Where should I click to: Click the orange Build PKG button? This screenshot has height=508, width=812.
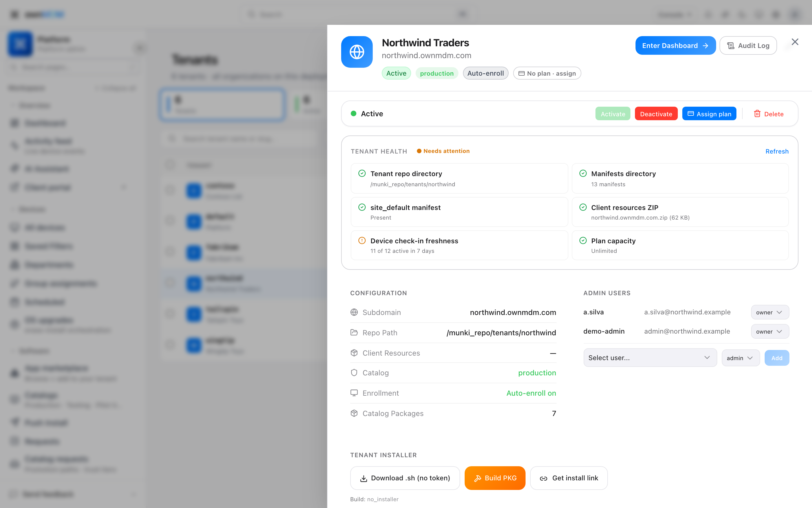point(495,478)
